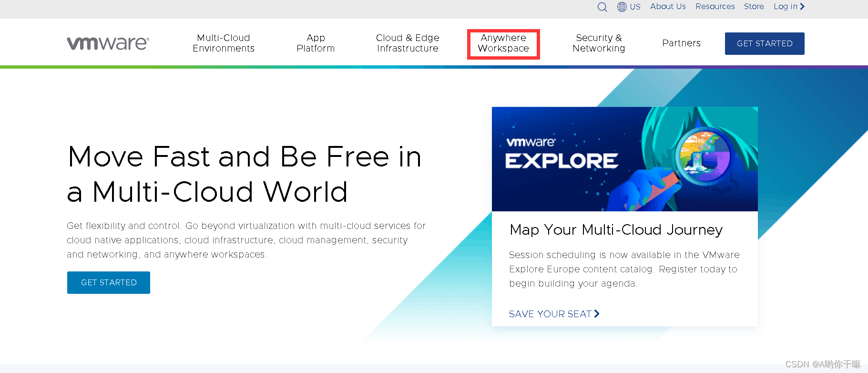This screenshot has height=373, width=868.
Task: Click the VMware logo
Action: [108, 43]
